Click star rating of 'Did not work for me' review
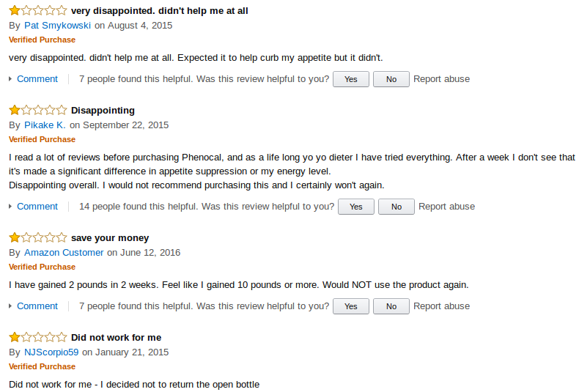 [38, 337]
